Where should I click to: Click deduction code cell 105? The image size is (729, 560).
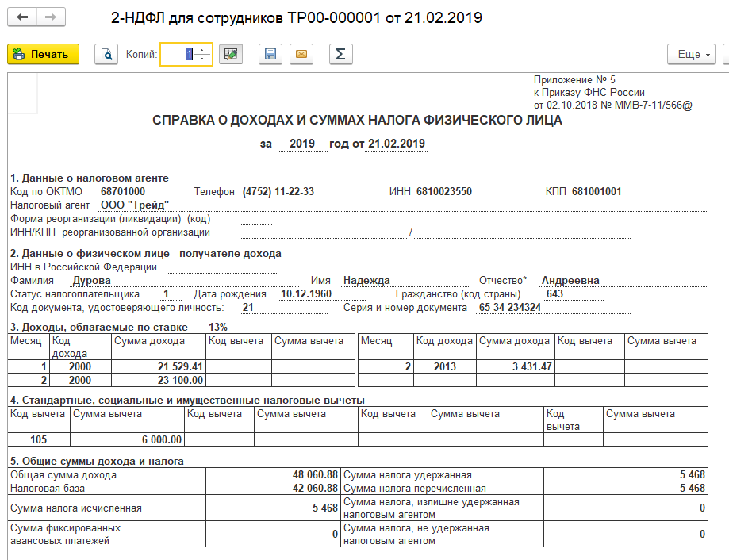(39, 439)
